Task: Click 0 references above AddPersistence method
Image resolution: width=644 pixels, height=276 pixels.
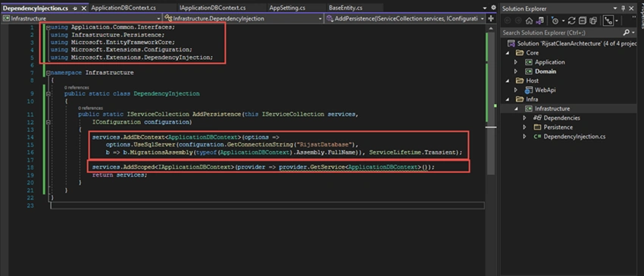Action: (90, 108)
